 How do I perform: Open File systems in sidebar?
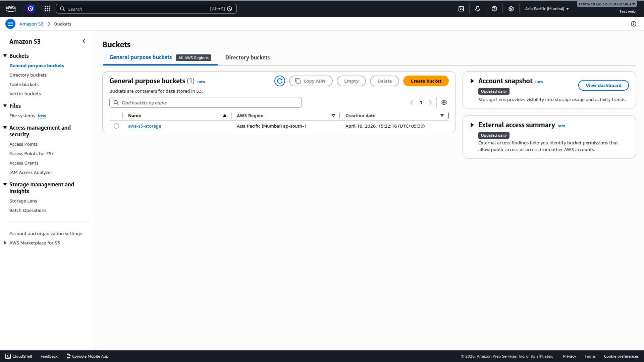22,116
